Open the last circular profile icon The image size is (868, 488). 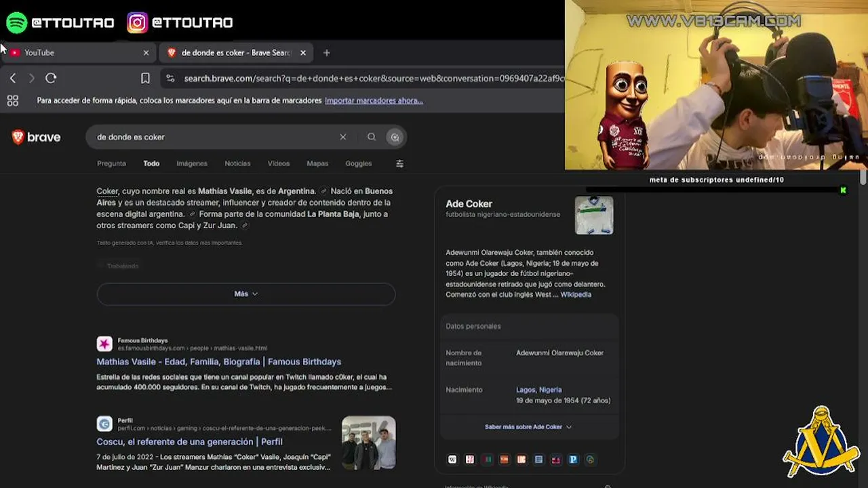(590, 460)
